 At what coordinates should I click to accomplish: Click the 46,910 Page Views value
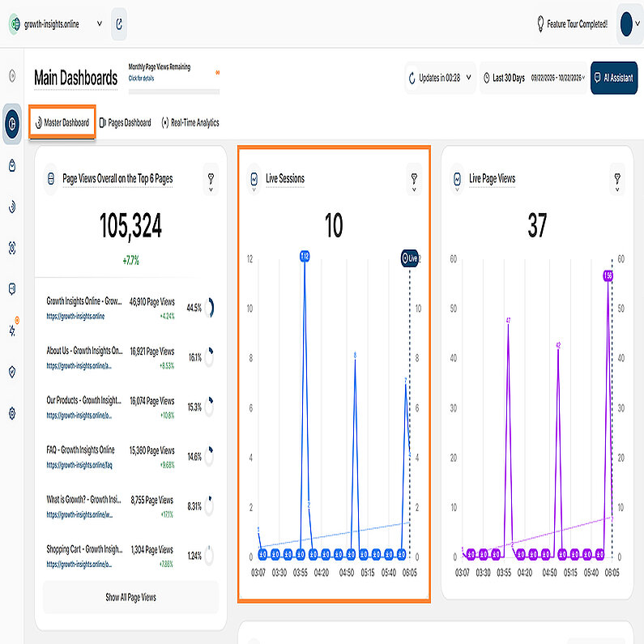(x=152, y=302)
